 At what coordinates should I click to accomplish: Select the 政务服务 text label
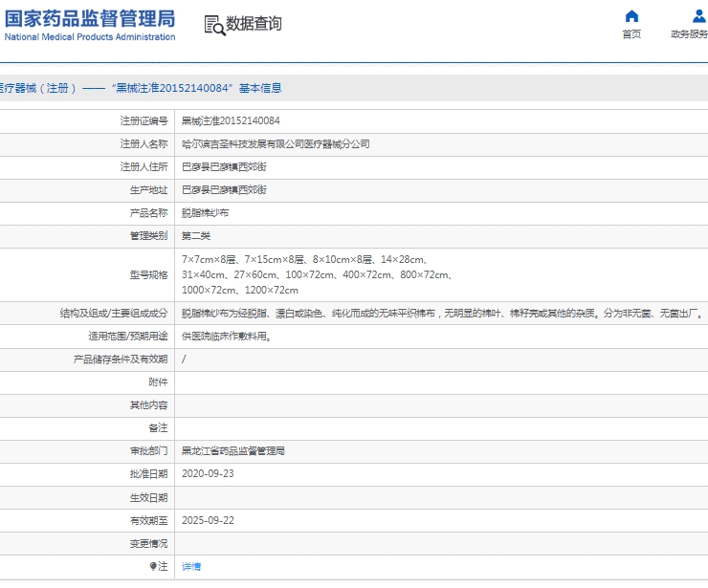pyautogui.click(x=691, y=34)
